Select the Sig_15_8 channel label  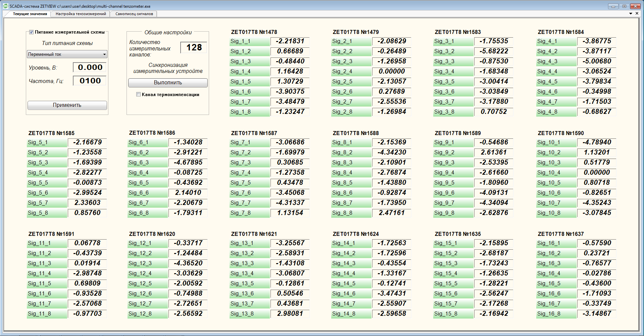(454, 314)
